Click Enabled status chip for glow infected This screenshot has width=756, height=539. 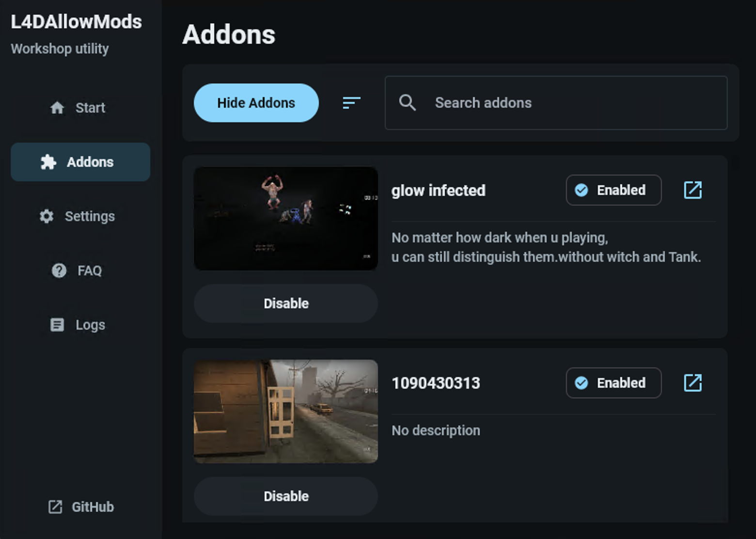[x=613, y=190]
